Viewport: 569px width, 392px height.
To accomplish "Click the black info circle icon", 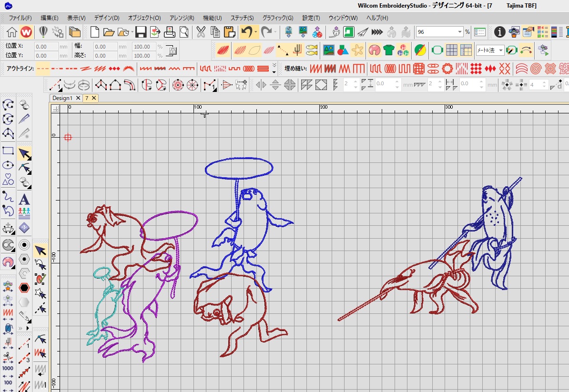I will (500, 32).
